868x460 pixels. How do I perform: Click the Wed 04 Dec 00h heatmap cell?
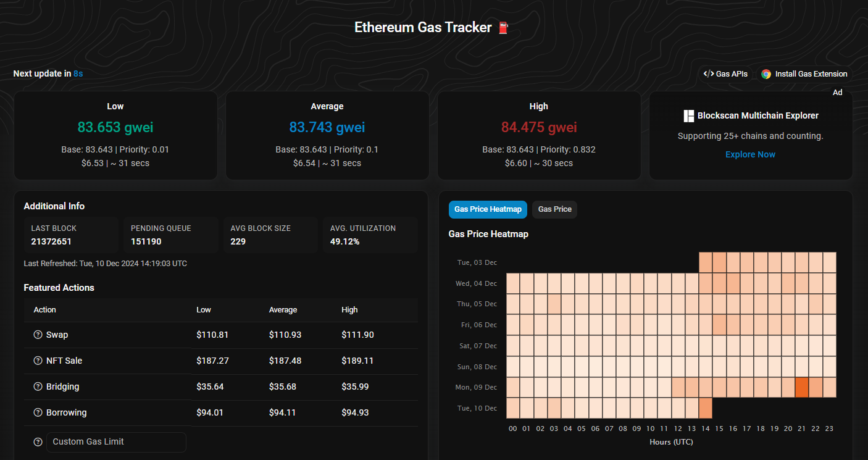(x=513, y=283)
